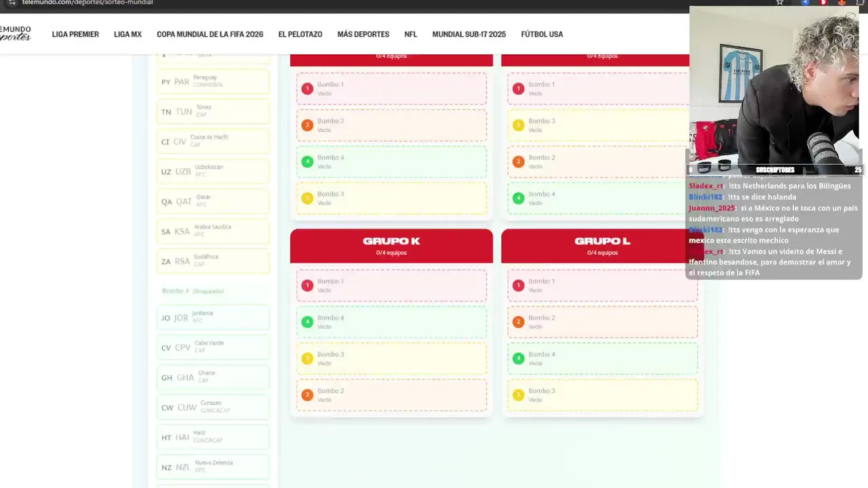Select the Paraguay (PAR) team card
Screen dimensions: 868x488
pos(213,81)
